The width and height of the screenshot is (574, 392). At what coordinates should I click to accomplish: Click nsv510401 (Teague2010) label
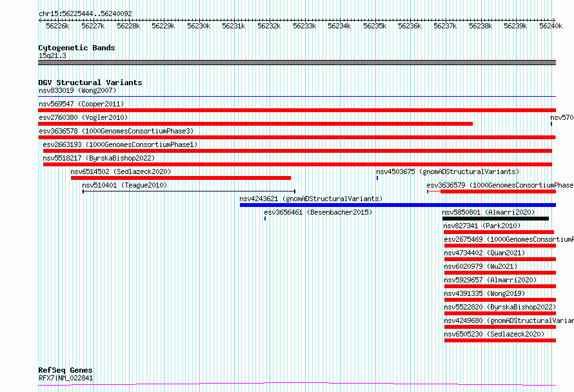(x=124, y=185)
